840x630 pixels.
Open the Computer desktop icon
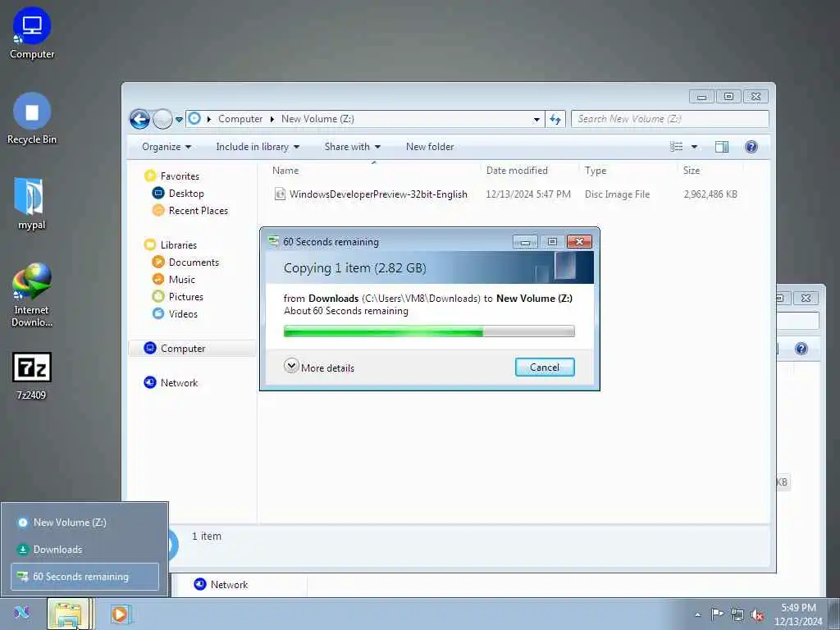(x=32, y=33)
